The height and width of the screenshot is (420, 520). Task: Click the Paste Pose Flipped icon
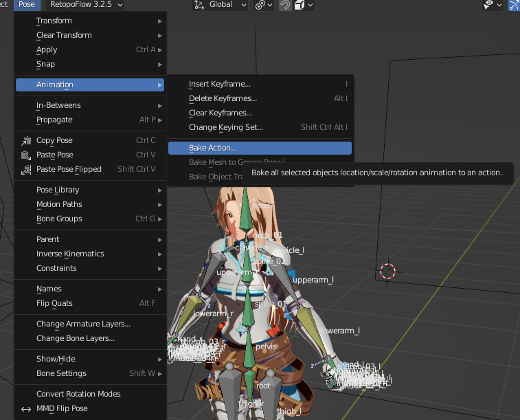pyautogui.click(x=26, y=170)
